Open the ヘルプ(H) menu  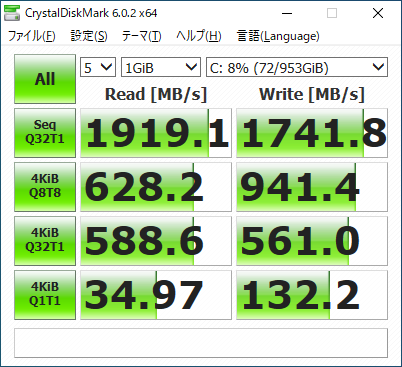(x=199, y=36)
